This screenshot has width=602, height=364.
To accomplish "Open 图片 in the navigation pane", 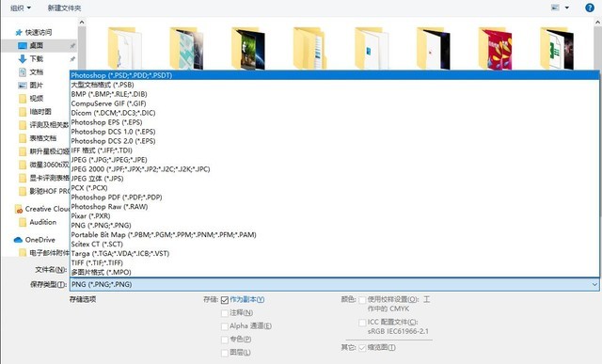I will 37,86.
